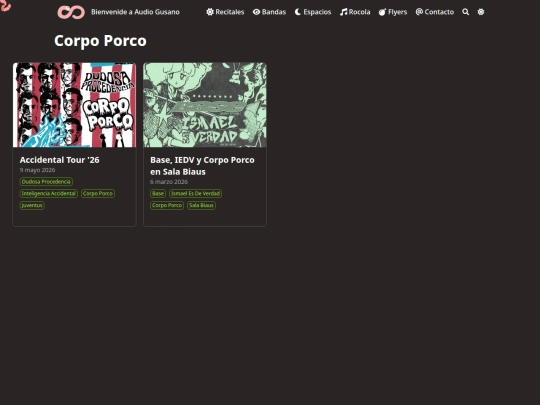Open Base, IEDV y Corpo Porco en Sala Biaus
The width and height of the screenshot is (540, 405).
202,166
